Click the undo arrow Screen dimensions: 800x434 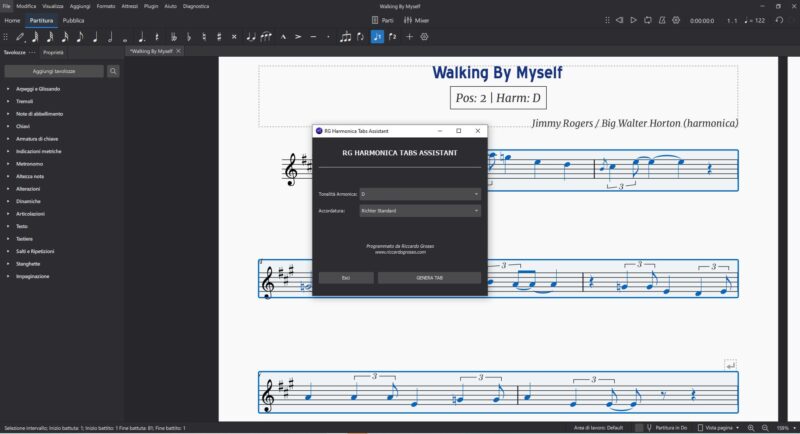[x=779, y=20]
